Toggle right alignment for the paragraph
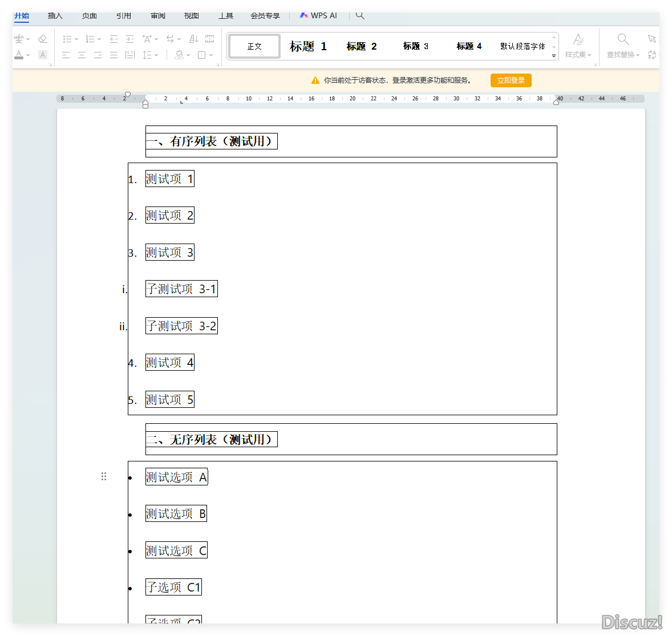672x636 pixels. pos(98,55)
